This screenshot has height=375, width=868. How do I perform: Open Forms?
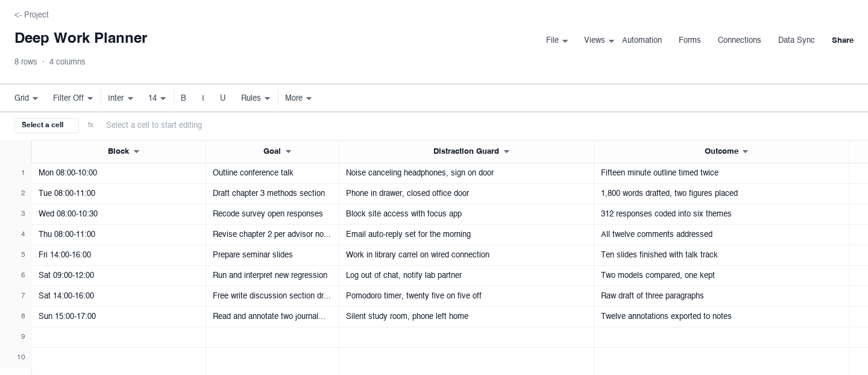690,40
